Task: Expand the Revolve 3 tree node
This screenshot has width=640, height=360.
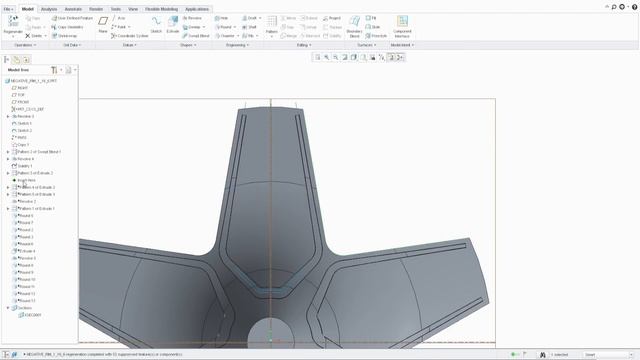Action: (8, 116)
